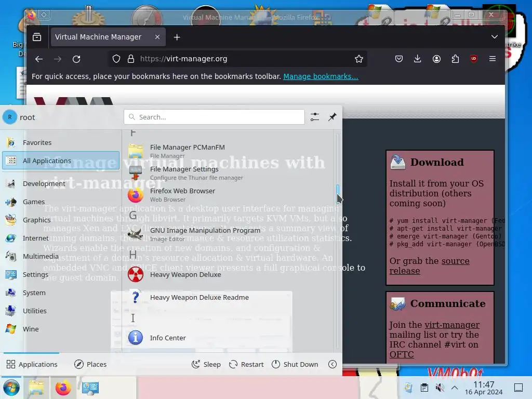Open the file manager taskbar icon

coord(36,388)
